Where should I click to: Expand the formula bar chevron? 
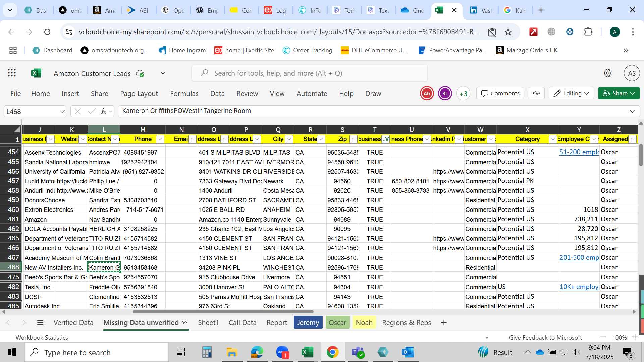point(633,111)
